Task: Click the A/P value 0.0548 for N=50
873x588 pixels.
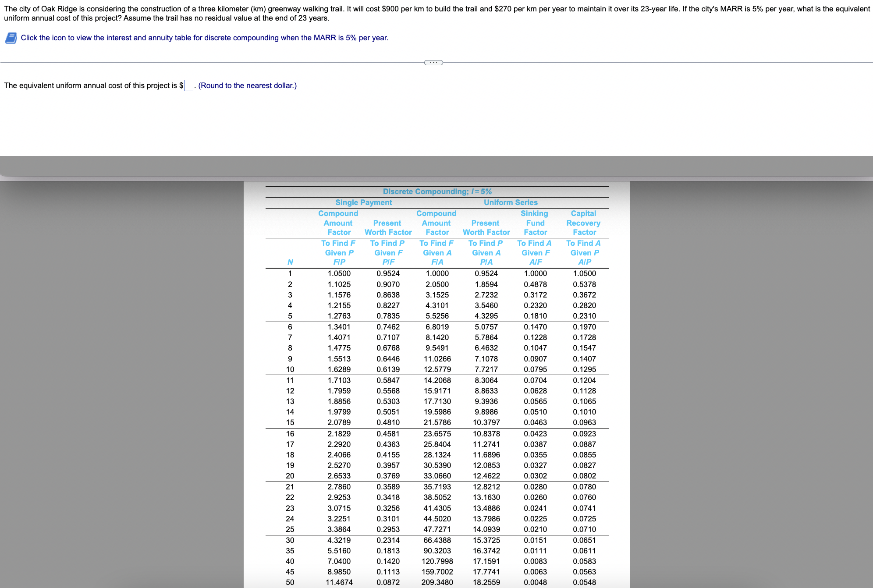Action: (x=584, y=582)
